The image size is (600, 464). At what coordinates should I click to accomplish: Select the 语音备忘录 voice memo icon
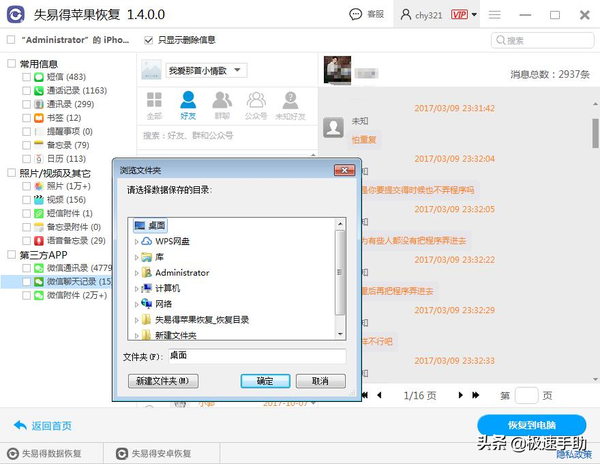click(x=39, y=241)
